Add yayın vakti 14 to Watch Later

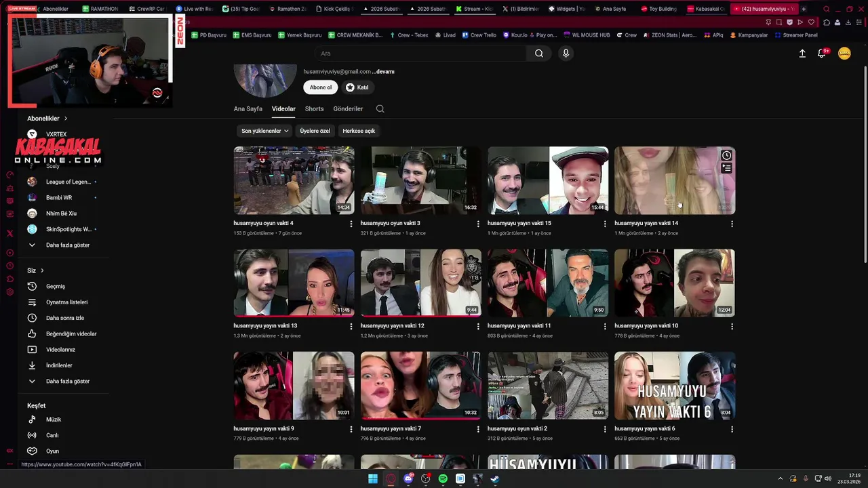click(726, 155)
